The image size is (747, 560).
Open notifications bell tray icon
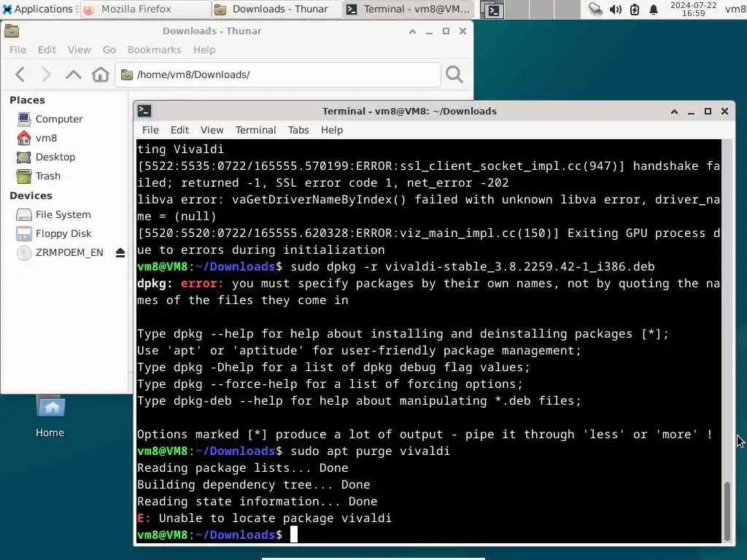coord(654,9)
